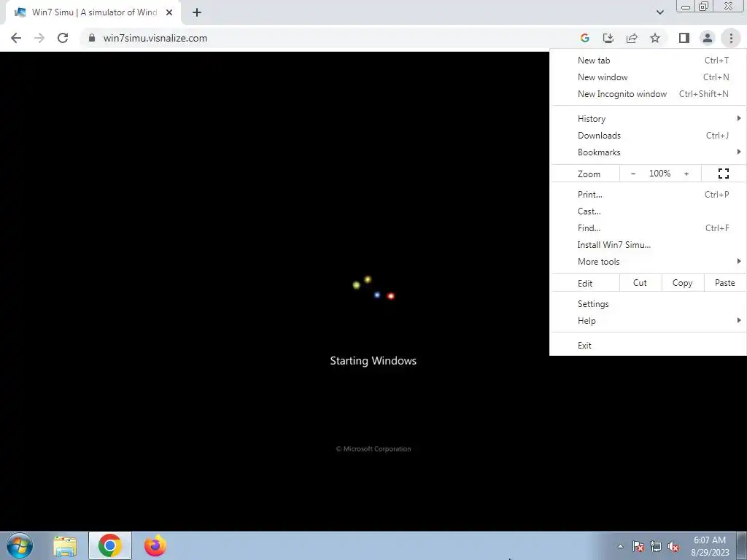Launch Firefox from the taskbar

pyautogui.click(x=155, y=545)
